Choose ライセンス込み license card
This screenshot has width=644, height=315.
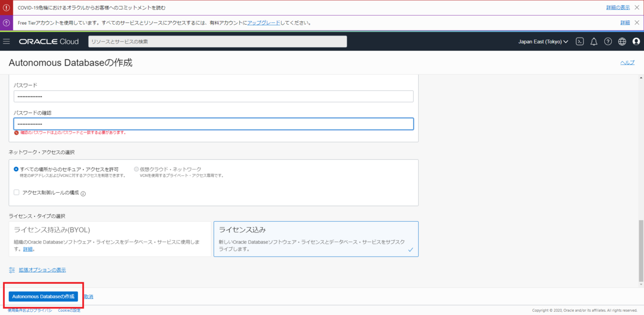tap(316, 239)
